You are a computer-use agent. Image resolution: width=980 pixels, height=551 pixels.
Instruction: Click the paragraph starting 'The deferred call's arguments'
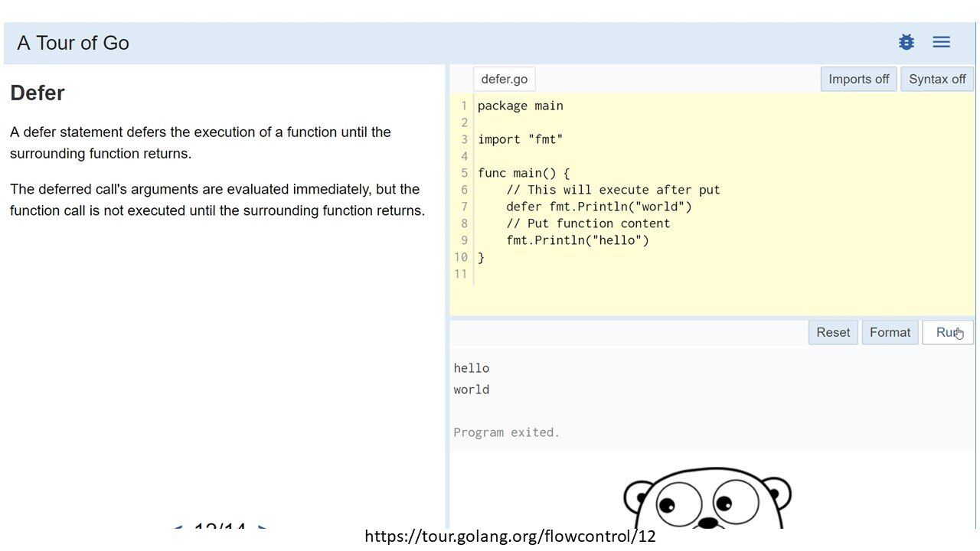pyautogui.click(x=217, y=200)
